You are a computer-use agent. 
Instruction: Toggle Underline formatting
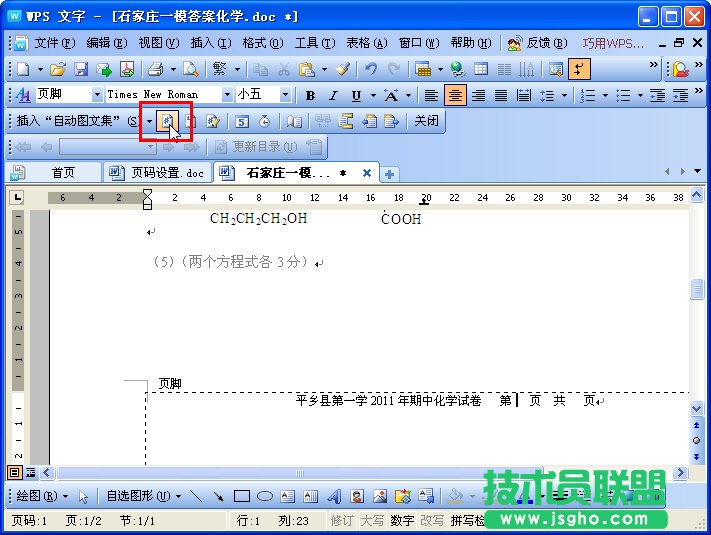click(x=356, y=95)
